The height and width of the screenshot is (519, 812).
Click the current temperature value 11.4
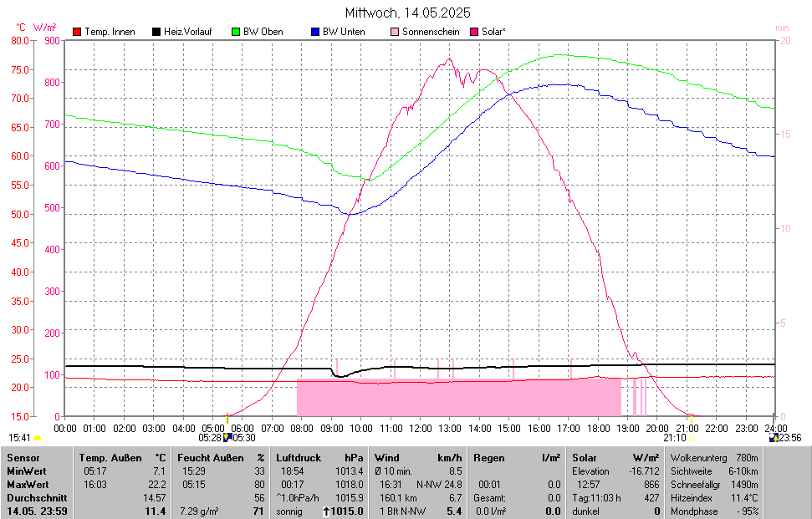(156, 511)
